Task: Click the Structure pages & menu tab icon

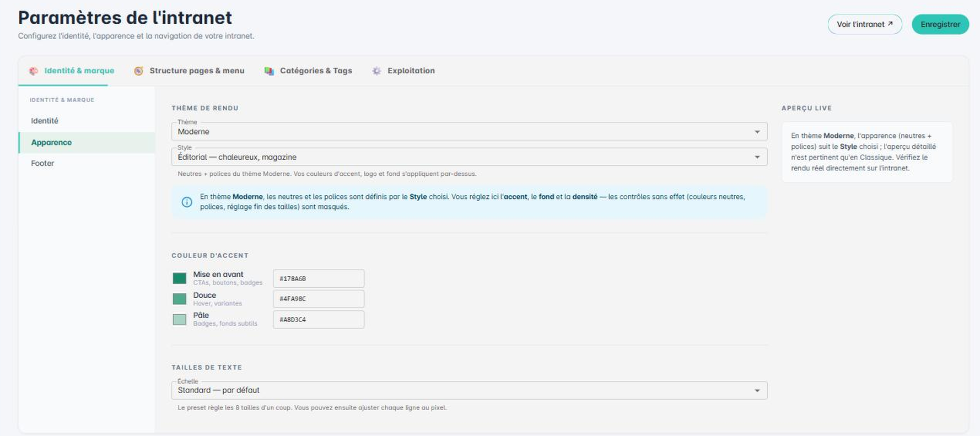Action: [x=138, y=71]
